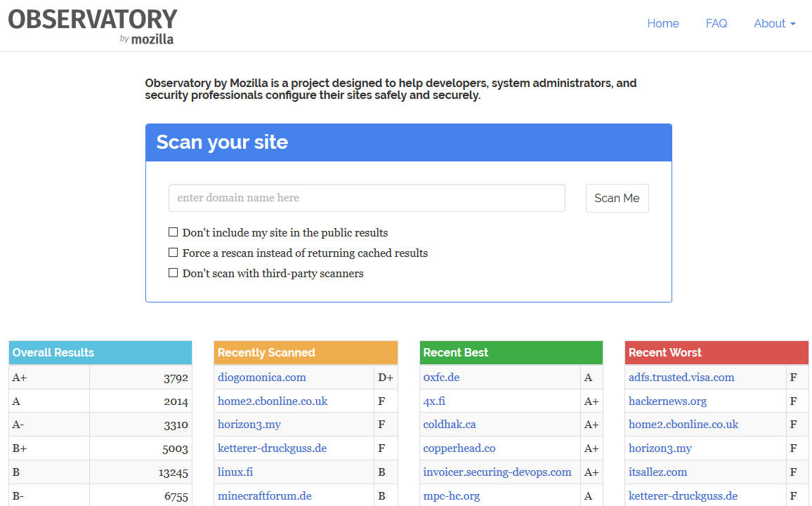Open the About dropdown menu
The width and height of the screenshot is (812, 506).
tap(774, 23)
